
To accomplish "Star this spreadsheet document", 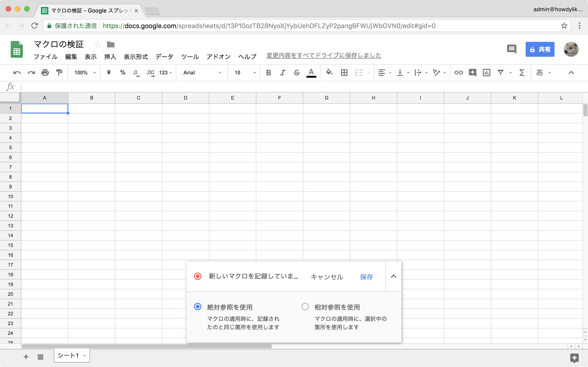I will (x=98, y=44).
